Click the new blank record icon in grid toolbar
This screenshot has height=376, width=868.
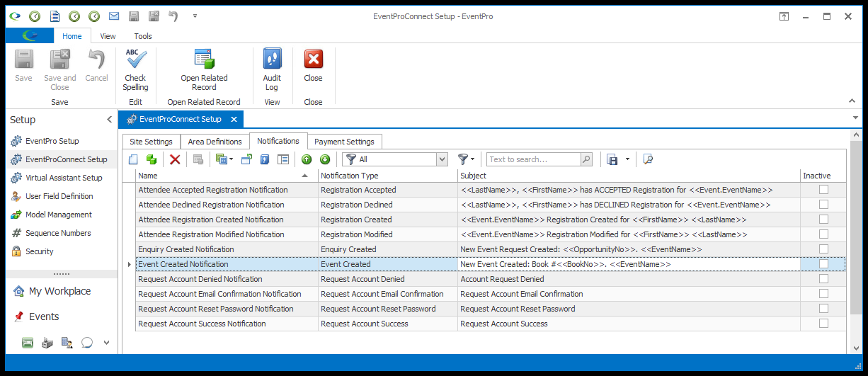click(x=132, y=159)
